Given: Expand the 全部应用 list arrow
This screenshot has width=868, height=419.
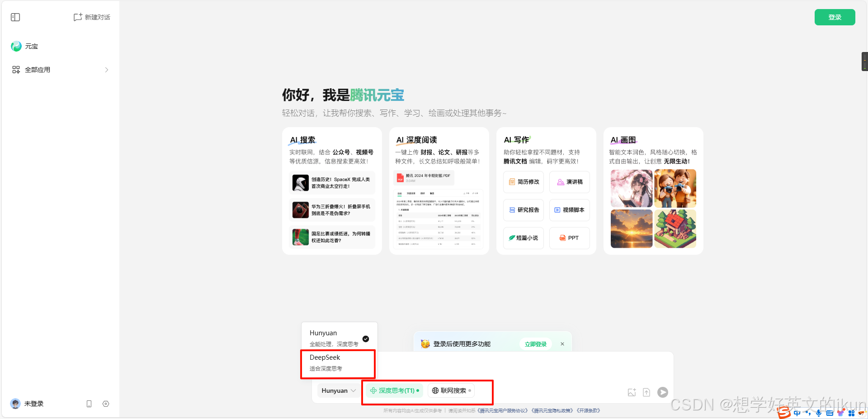Looking at the screenshot, I should tap(107, 70).
